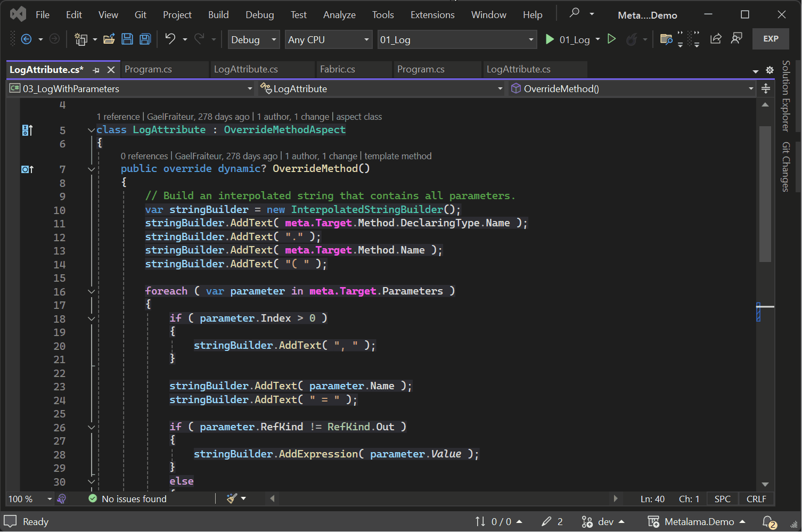802x532 pixels.
Task: Open the Solution Explorer side panel tab
Action: tap(785, 95)
